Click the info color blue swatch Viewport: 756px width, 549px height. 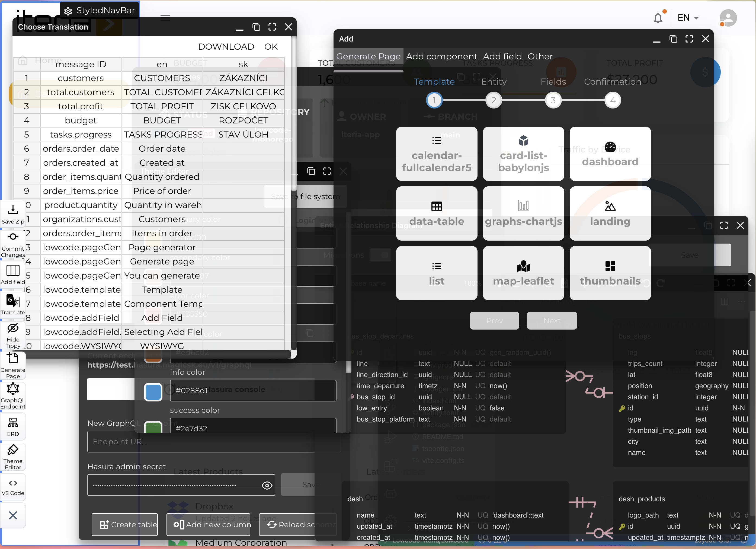click(153, 392)
